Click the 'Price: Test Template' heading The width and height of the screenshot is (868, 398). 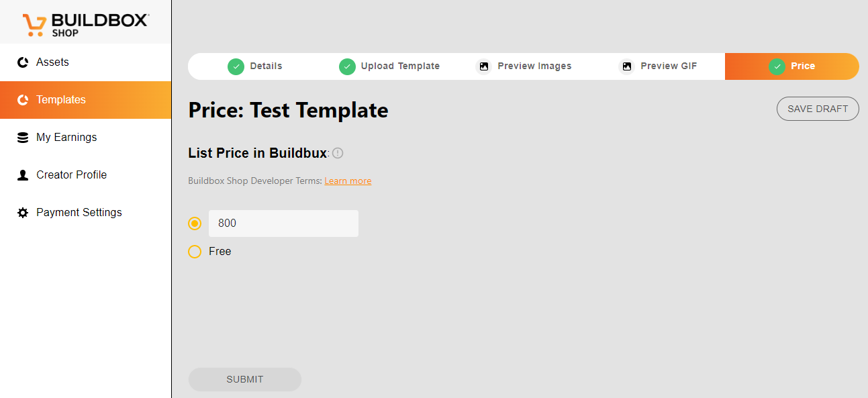tap(288, 110)
